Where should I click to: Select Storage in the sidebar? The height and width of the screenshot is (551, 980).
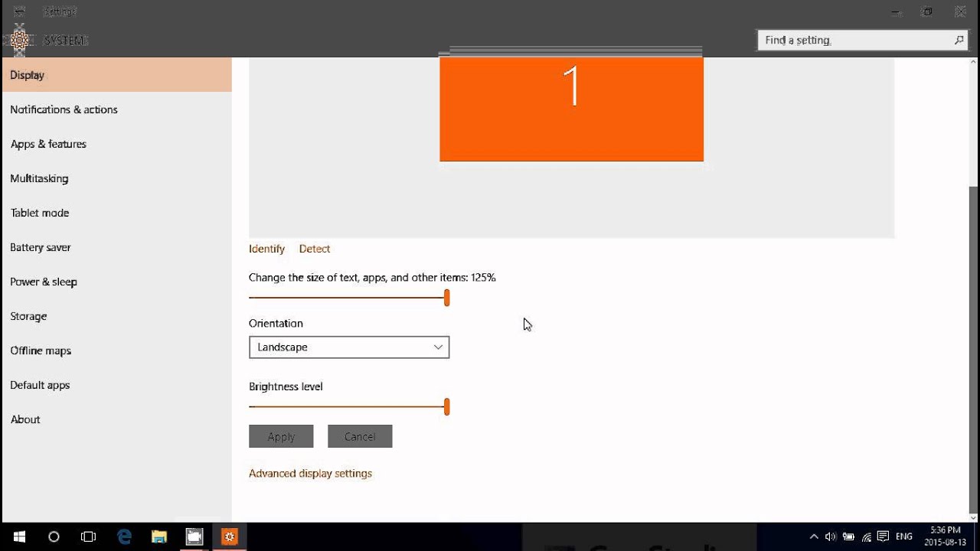pyautogui.click(x=28, y=316)
